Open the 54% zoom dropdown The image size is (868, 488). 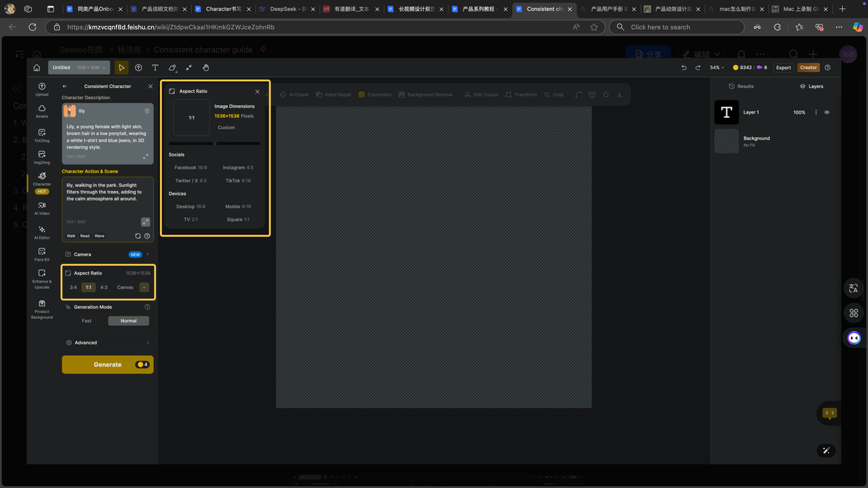tap(716, 67)
